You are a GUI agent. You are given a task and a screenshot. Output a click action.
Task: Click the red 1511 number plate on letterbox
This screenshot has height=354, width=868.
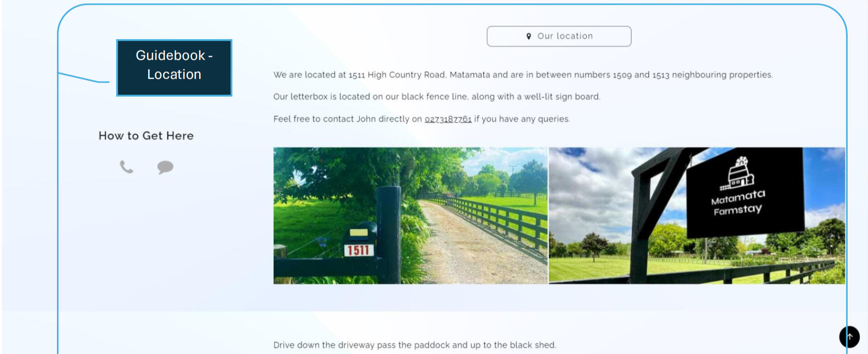coord(359,250)
